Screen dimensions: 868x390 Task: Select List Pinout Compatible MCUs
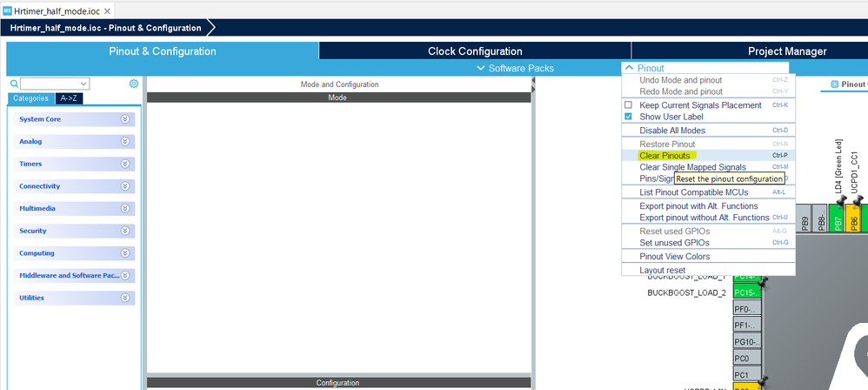pyautogui.click(x=708, y=192)
